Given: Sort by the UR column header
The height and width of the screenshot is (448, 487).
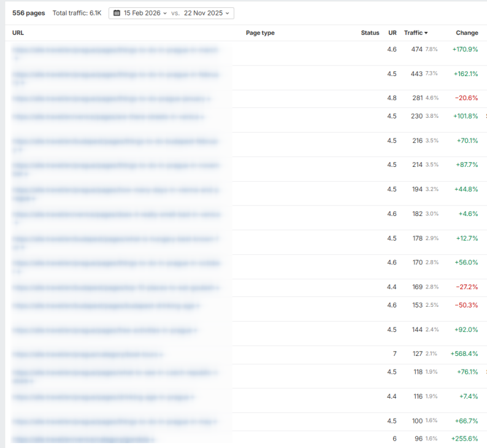Looking at the screenshot, I should pos(392,33).
